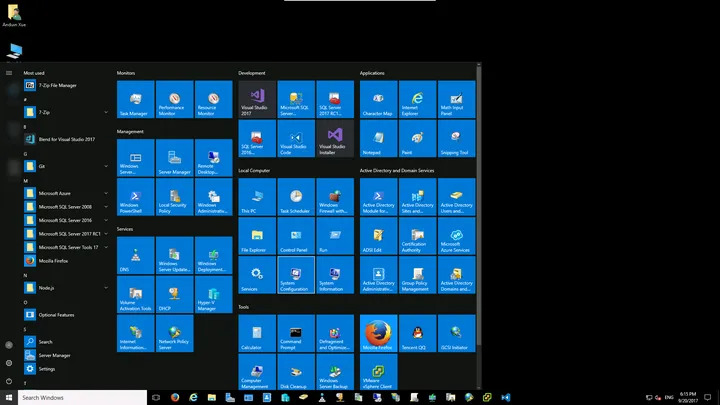This screenshot has width=720, height=405.
Task: Open Server Manager in the app list
Action: coord(67,355)
